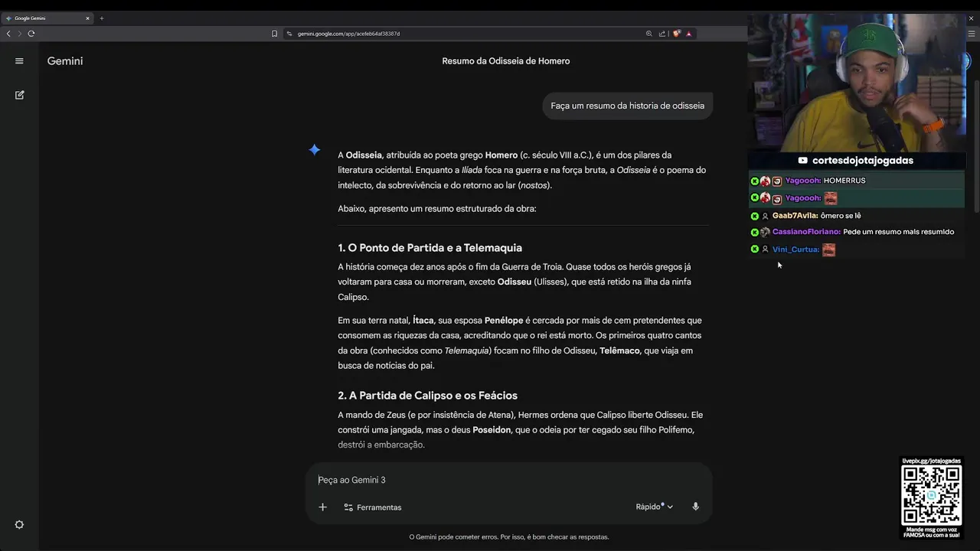
Task: Click chat title 'Resumo da Odisseia de Homero'
Action: 505,61
